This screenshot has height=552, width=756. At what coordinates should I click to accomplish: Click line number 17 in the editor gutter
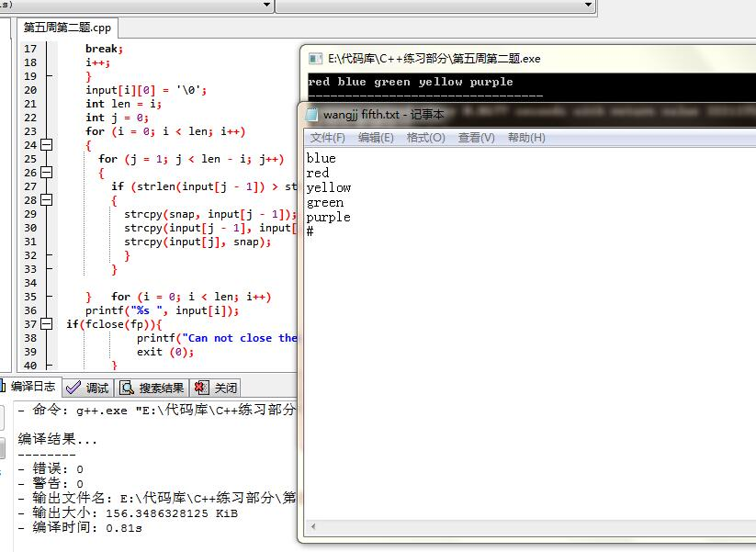30,49
